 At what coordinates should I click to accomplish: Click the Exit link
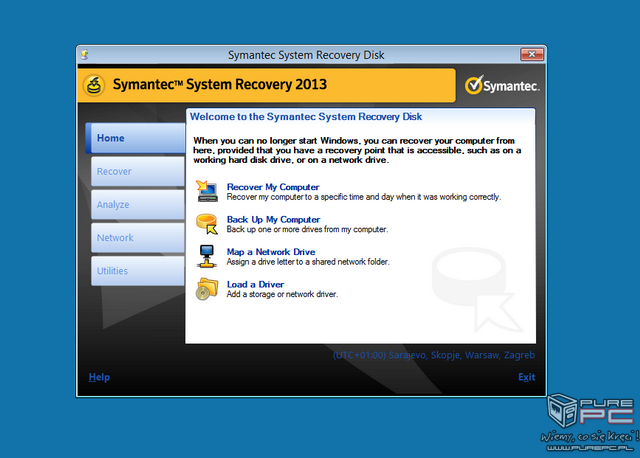[527, 377]
